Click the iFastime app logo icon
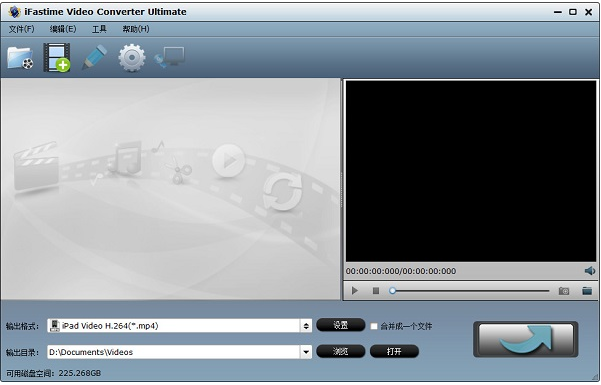601x385 pixels. click(14, 12)
